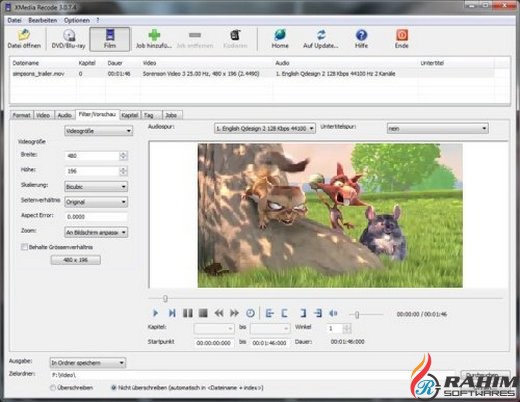The height and width of the screenshot is (402, 520).
Task: Toggle the speaker mute icon
Action: pyautogui.click(x=333, y=313)
